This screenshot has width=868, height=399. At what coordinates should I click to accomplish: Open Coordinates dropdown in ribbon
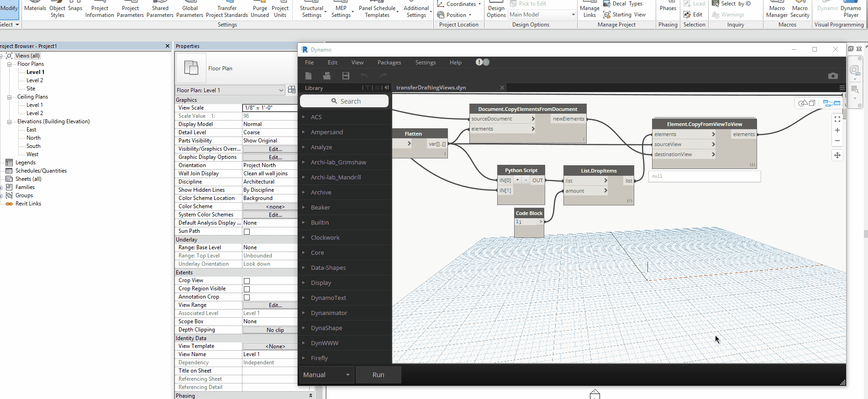pyautogui.click(x=460, y=4)
